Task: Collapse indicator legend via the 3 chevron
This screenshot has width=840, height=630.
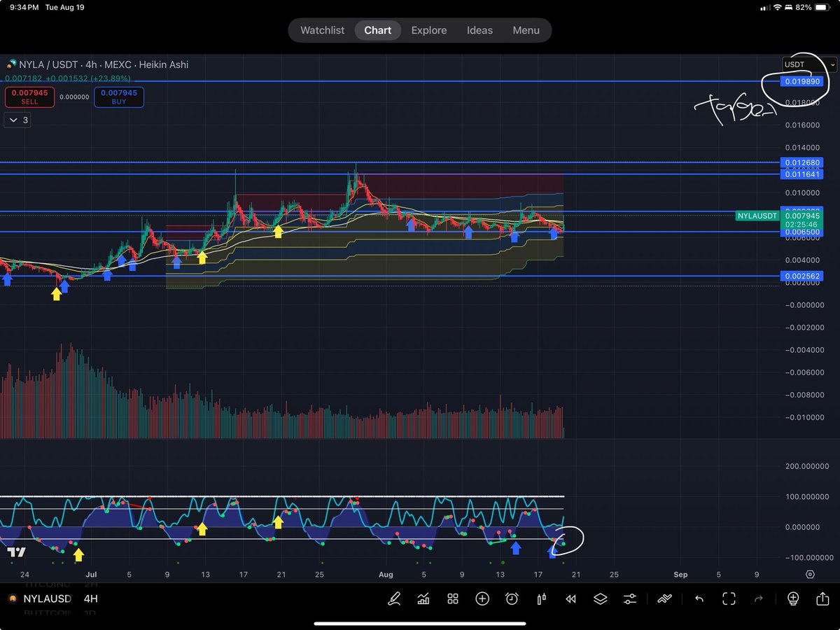Action: pyautogui.click(x=17, y=120)
